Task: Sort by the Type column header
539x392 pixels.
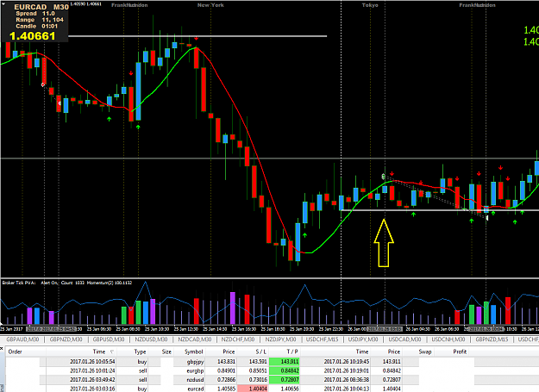Action: [x=140, y=352]
